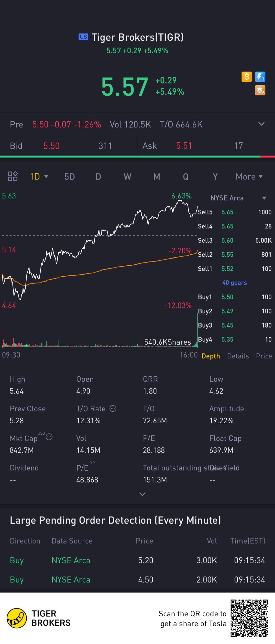Tap the Tiger Brokers logo icon
This screenshot has width=275, height=644.
[x=17, y=618]
